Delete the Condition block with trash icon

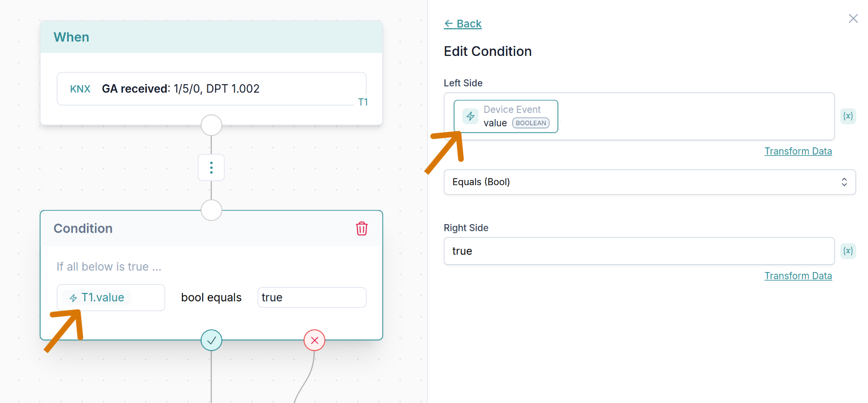tap(361, 229)
